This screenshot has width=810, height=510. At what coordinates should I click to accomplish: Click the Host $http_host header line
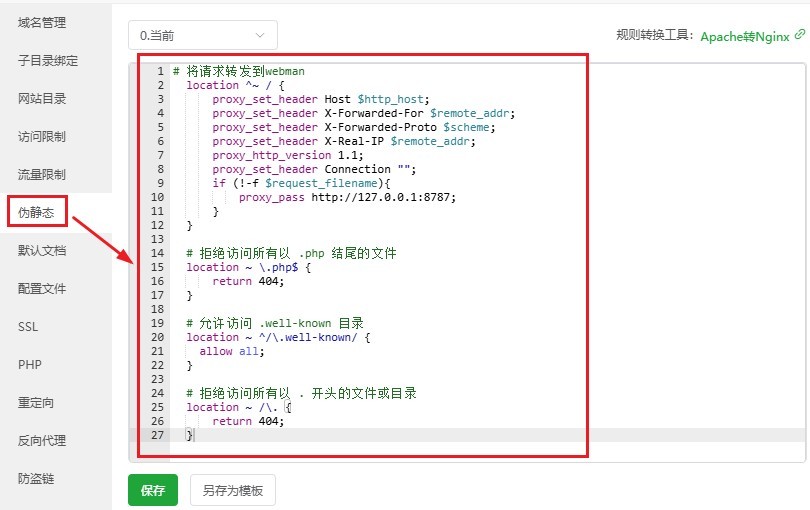(x=321, y=99)
